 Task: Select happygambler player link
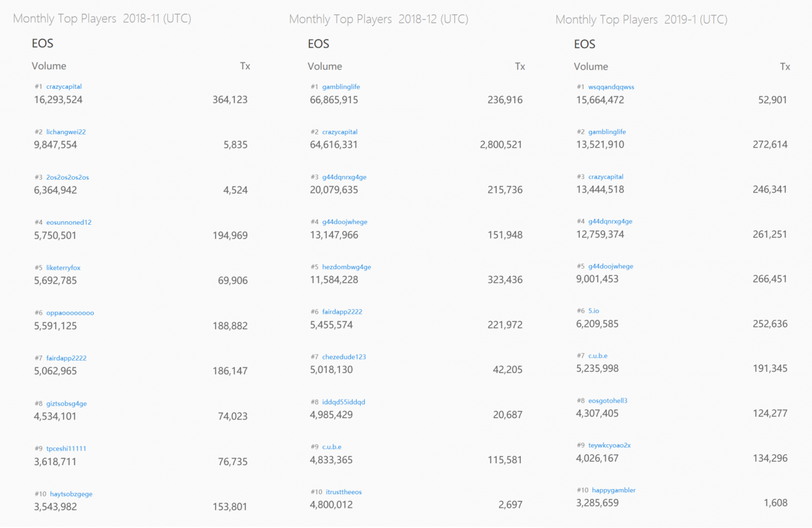pos(614,490)
